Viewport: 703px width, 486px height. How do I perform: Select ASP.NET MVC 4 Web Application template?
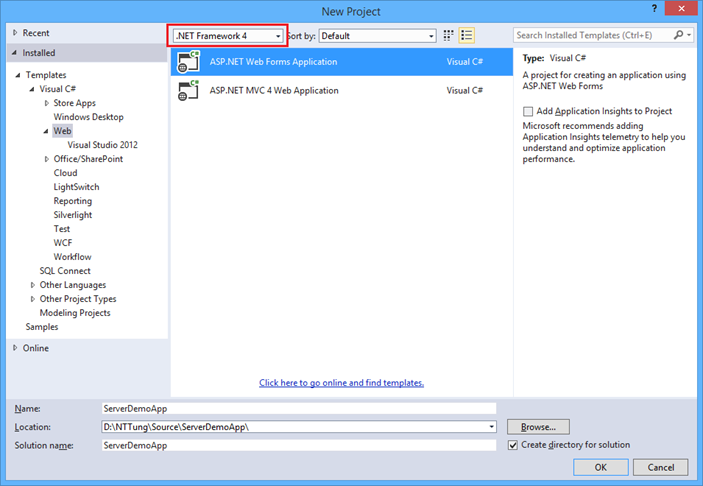tap(342, 91)
